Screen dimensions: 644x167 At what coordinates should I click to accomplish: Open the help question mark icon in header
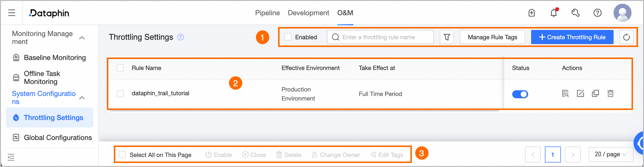[x=597, y=13]
